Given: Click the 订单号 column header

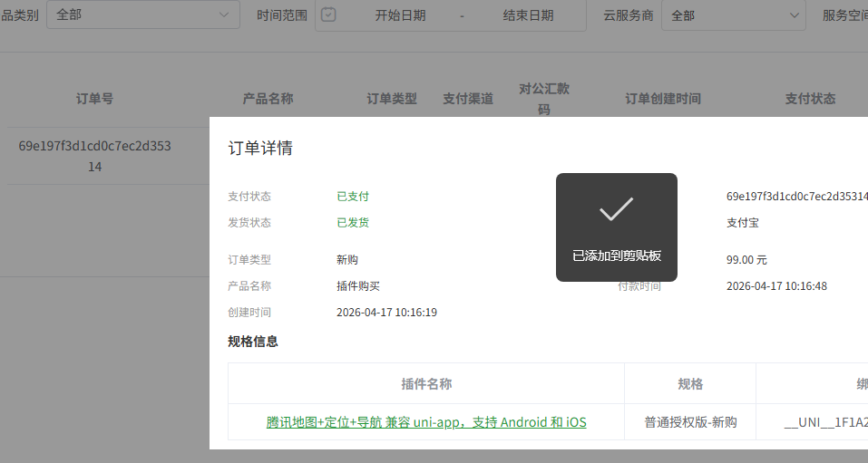Looking at the screenshot, I should click(x=94, y=99).
